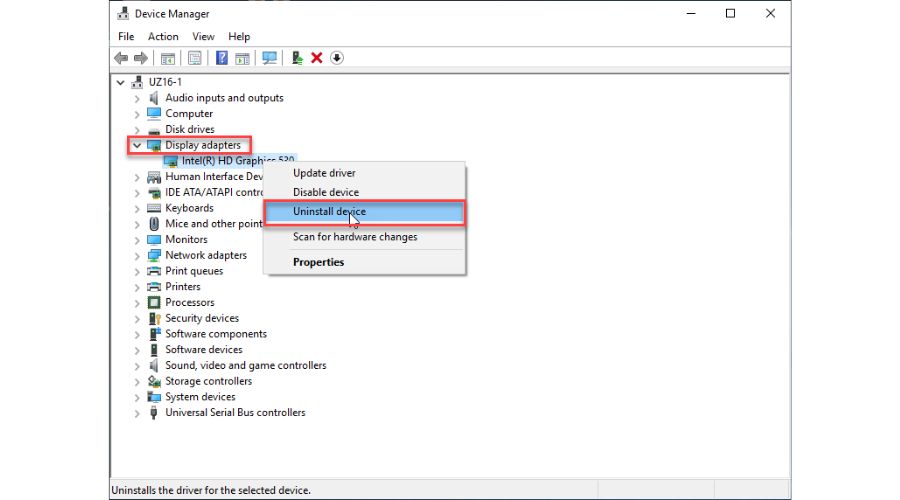The width and height of the screenshot is (900, 500).
Task: Click the Disable device down-arrow icon
Action: pyautogui.click(x=337, y=58)
